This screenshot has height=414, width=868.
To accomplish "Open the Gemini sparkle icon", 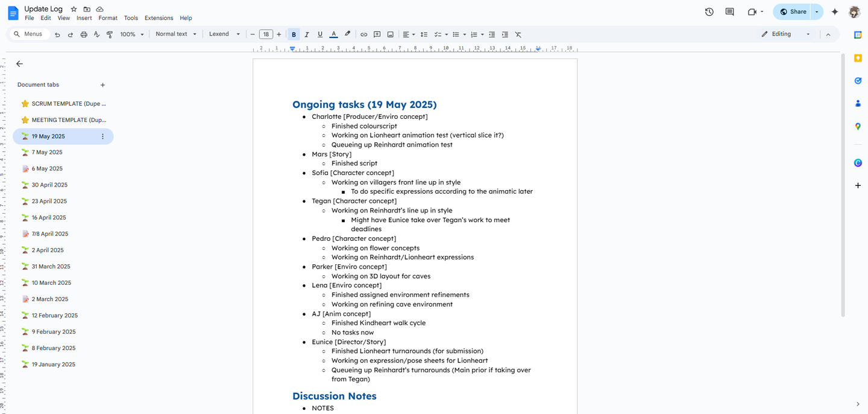I will (835, 11).
